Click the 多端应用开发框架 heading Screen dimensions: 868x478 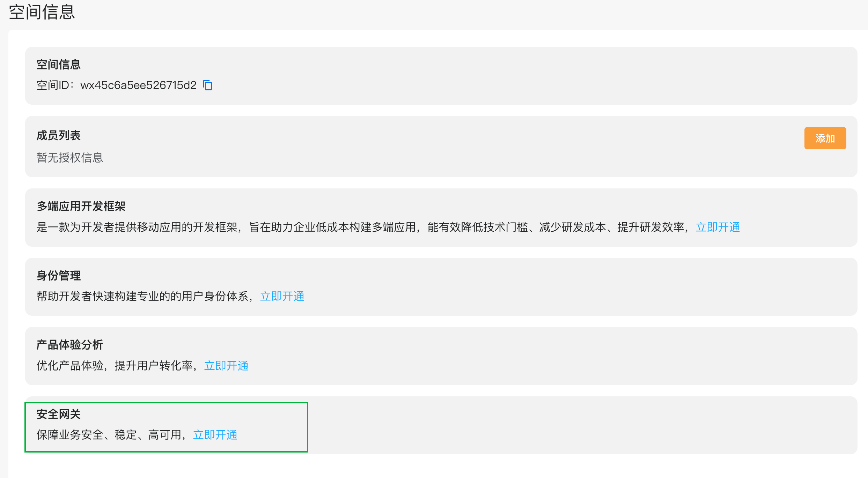click(81, 206)
